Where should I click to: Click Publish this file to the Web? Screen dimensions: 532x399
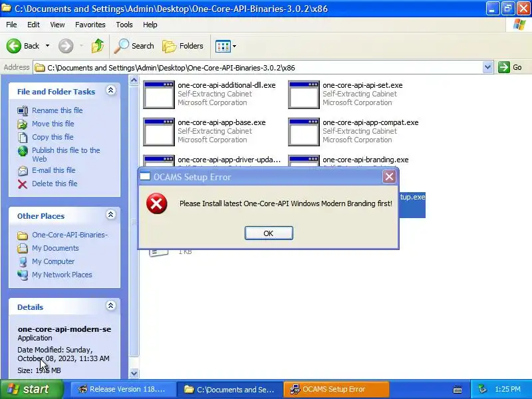coord(66,154)
